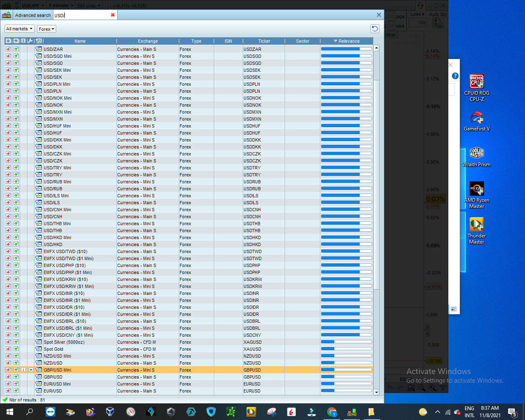The width and height of the screenshot is (525, 420).
Task: Click the red sell arrow for USD/MXN Mini
Action: pyautogui.click(x=8, y=112)
